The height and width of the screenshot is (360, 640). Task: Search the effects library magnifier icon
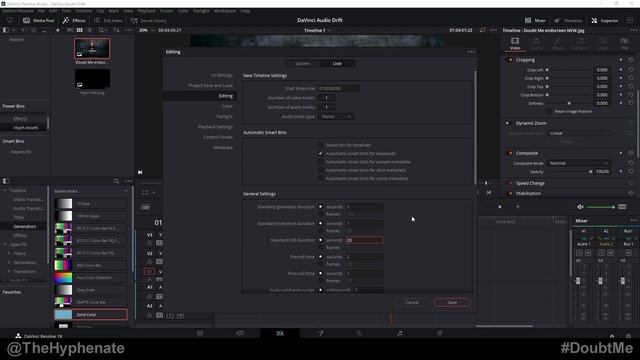[x=116, y=181]
